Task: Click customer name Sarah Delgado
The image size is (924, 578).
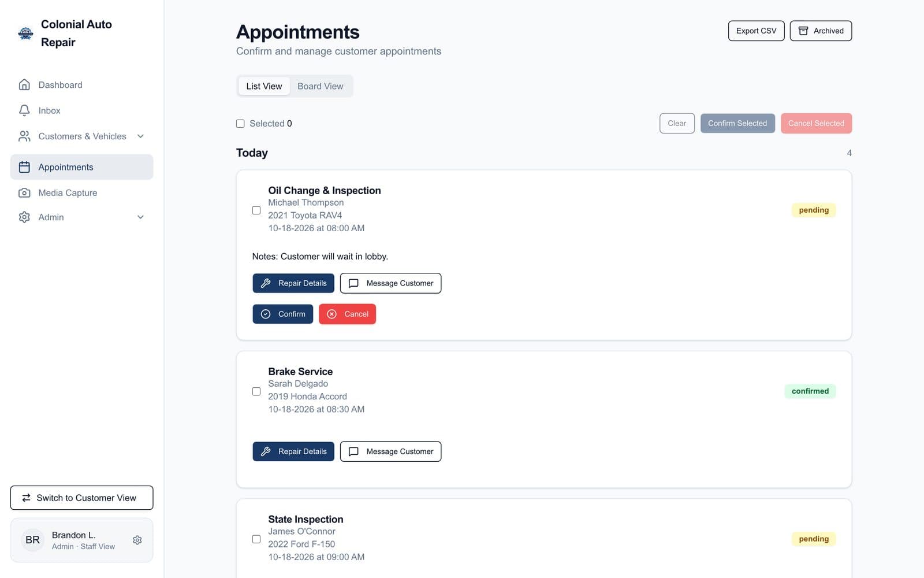Action: [x=298, y=384]
